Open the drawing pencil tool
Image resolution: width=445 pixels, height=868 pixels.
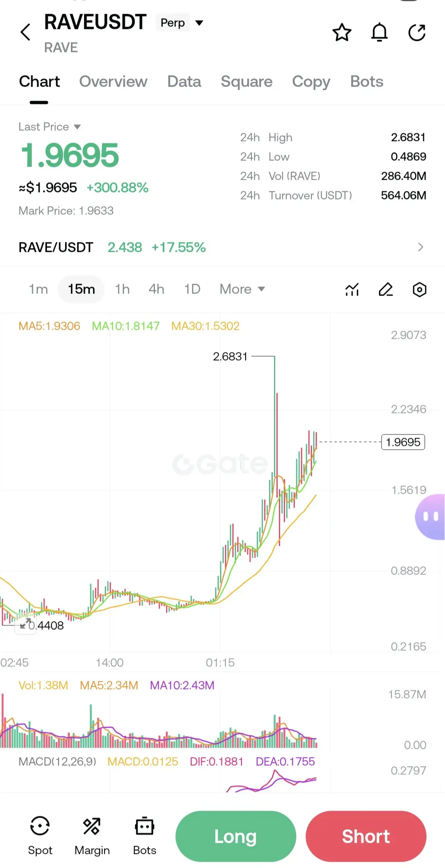pyautogui.click(x=386, y=289)
